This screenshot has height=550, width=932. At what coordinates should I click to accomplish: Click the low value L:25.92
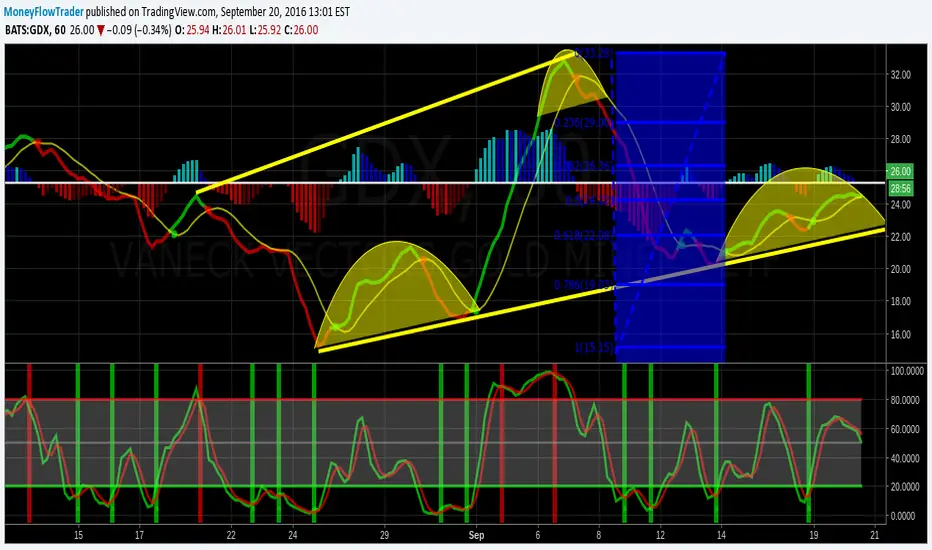[x=265, y=30]
